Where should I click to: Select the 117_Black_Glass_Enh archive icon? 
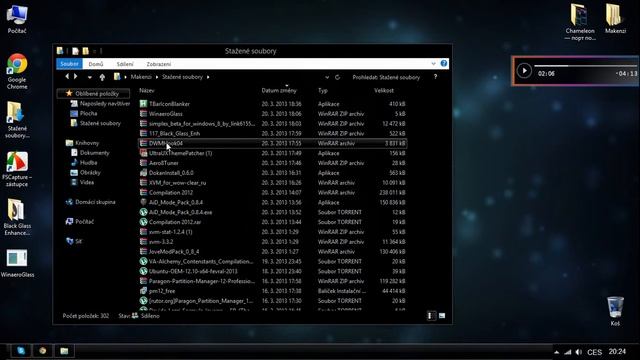(x=143, y=133)
